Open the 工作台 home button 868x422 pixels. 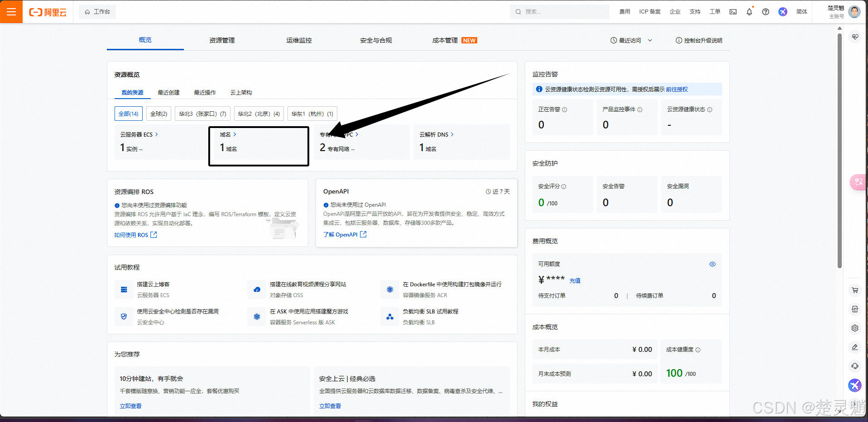pyautogui.click(x=97, y=12)
